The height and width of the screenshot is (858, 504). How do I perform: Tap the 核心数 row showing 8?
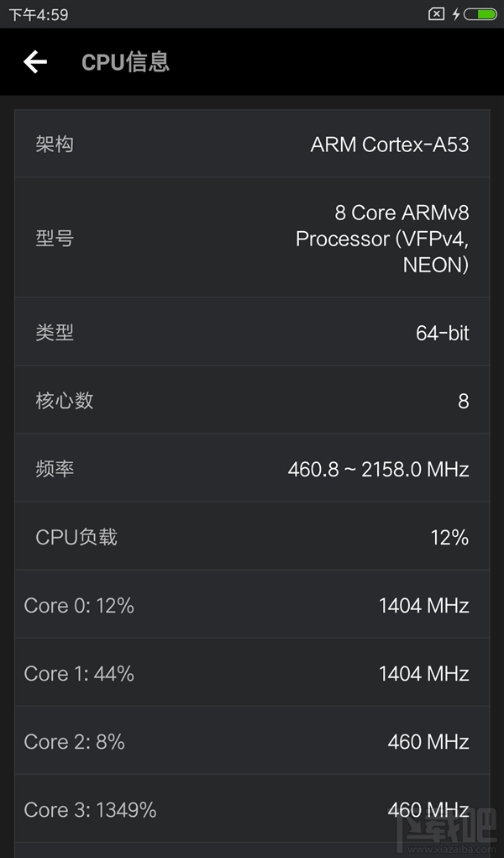(x=252, y=401)
